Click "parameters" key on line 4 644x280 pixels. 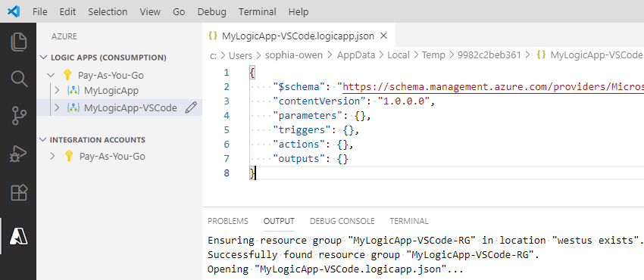(308, 116)
